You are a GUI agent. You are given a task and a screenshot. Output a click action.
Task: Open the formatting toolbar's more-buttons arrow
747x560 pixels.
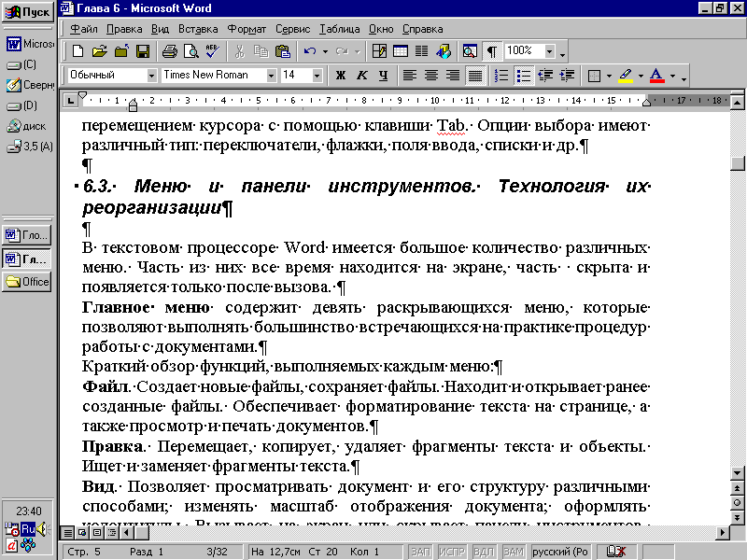tap(684, 77)
